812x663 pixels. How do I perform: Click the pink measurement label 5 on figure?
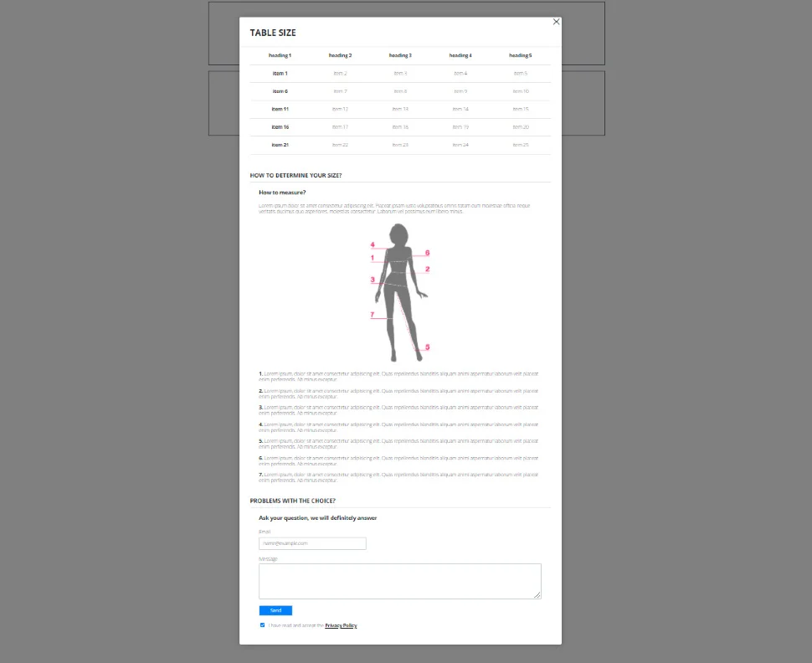[x=427, y=347]
